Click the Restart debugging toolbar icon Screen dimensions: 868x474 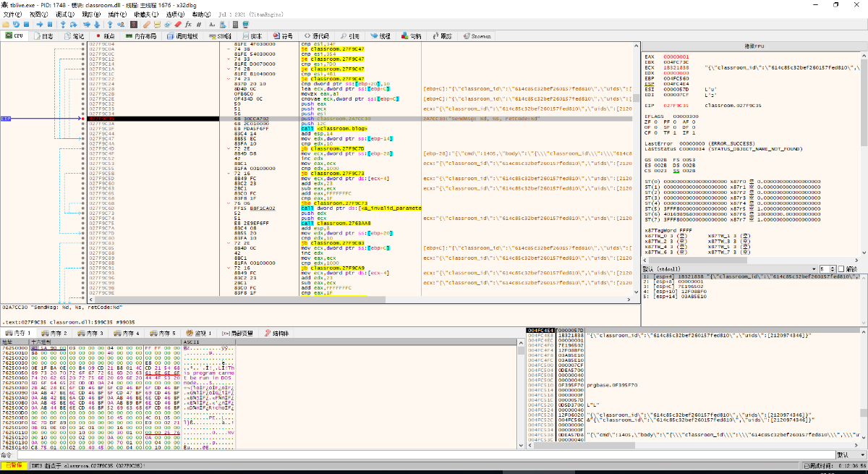[x=16, y=24]
